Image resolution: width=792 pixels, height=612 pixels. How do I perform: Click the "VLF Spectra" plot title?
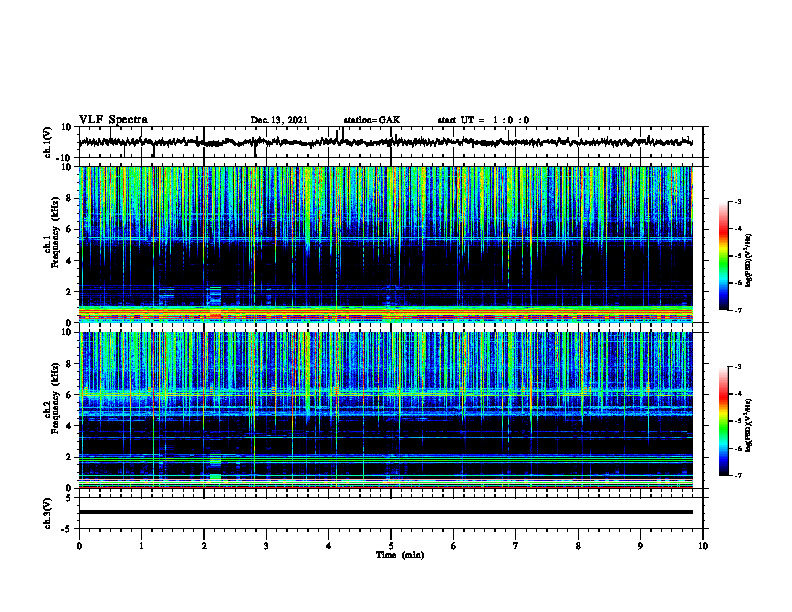[x=113, y=120]
